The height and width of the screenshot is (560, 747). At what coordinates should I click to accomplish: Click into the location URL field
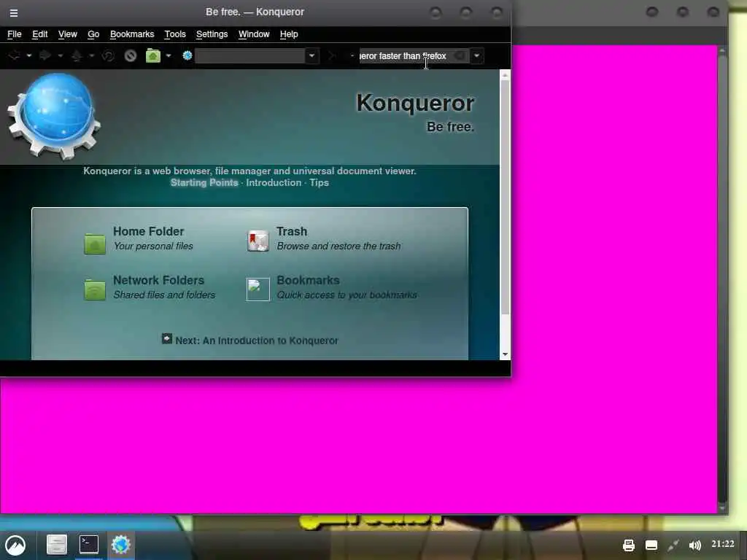click(x=250, y=55)
